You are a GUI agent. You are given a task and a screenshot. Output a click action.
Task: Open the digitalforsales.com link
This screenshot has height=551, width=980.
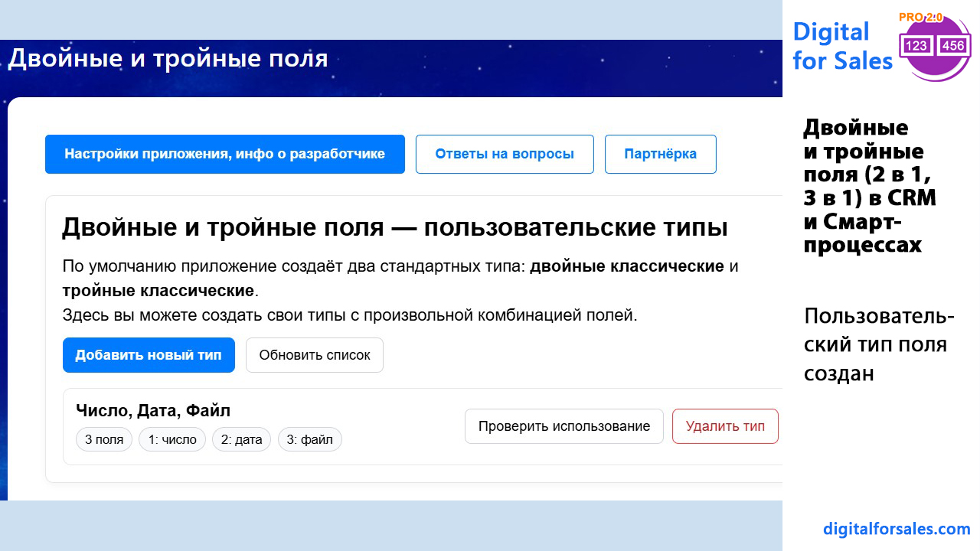pyautogui.click(x=897, y=529)
